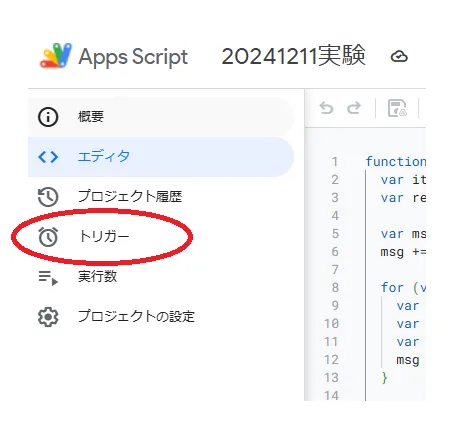Save the project with the toolbar disk icon
Viewport: 460px width, 433px height.
(x=397, y=108)
